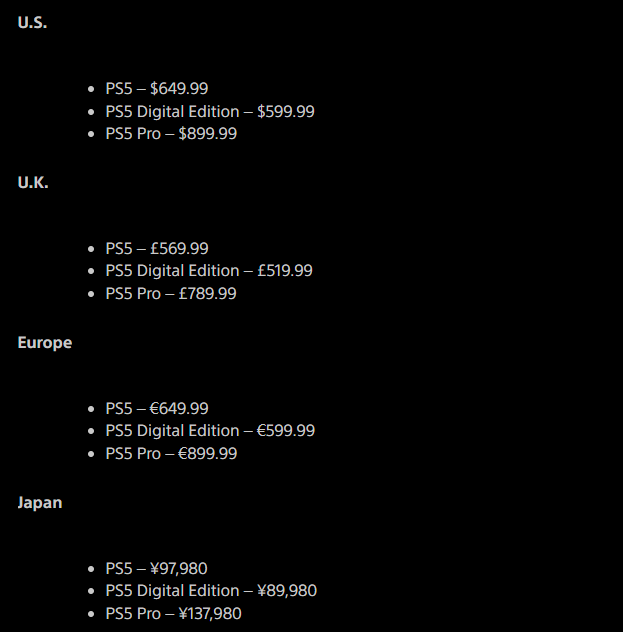The width and height of the screenshot is (623, 632).
Task: Select the U.S. PS5 $649.99 list item
Action: [156, 89]
